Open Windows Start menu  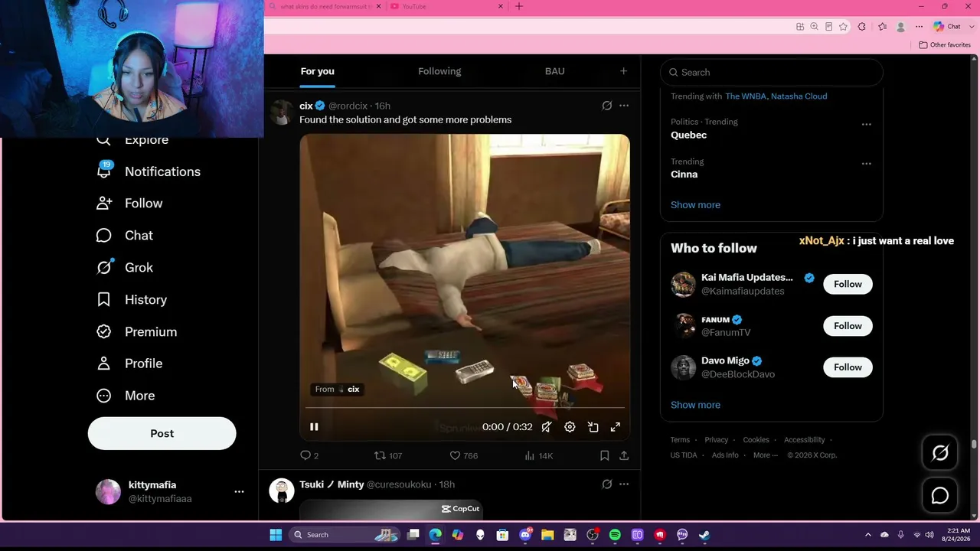click(276, 535)
